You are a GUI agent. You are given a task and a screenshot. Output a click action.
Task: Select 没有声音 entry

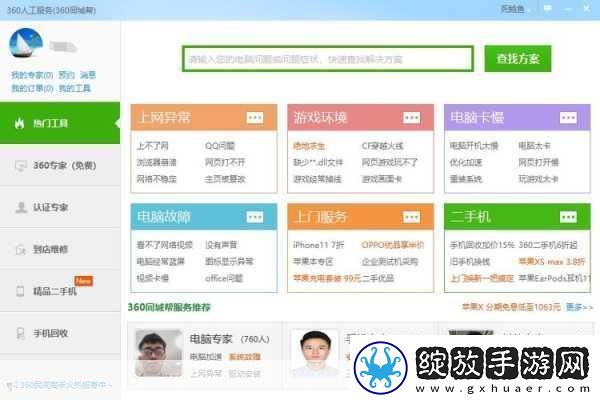pos(221,245)
